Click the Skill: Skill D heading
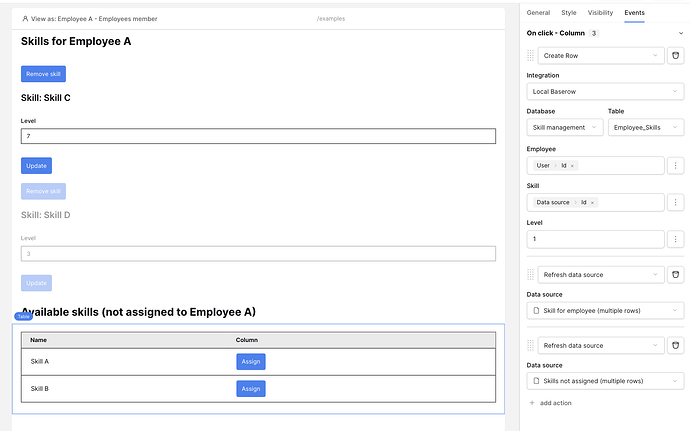 (46, 215)
